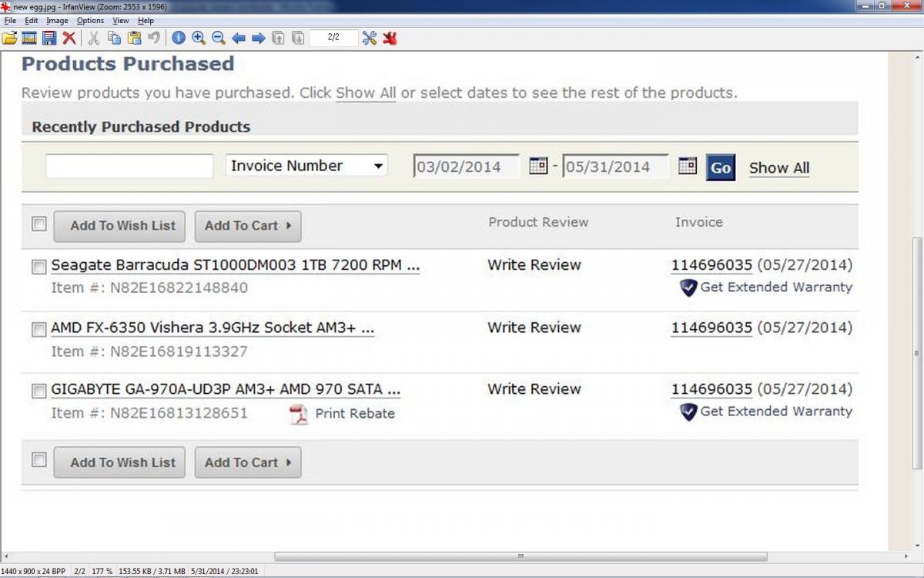Open the Options menu

click(90, 21)
